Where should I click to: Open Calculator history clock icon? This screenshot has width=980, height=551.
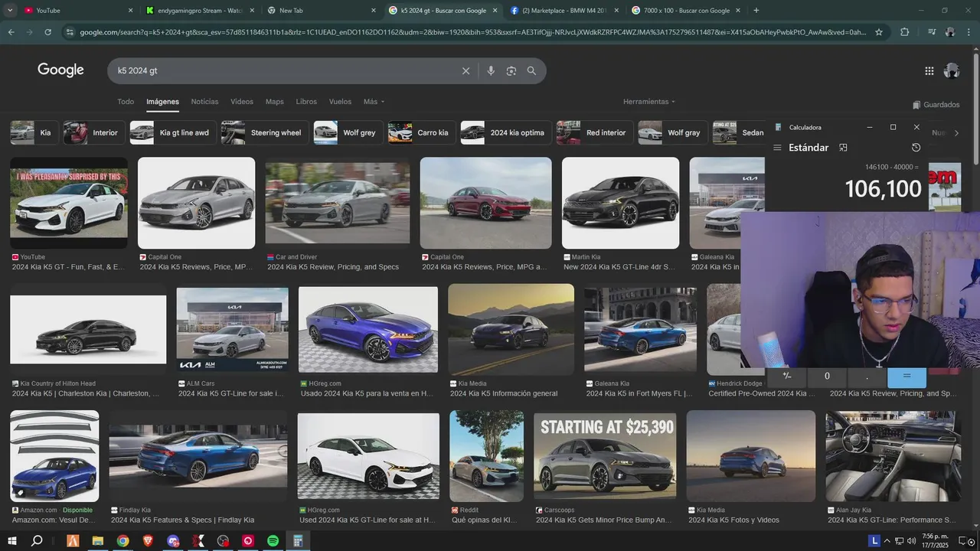916,148
